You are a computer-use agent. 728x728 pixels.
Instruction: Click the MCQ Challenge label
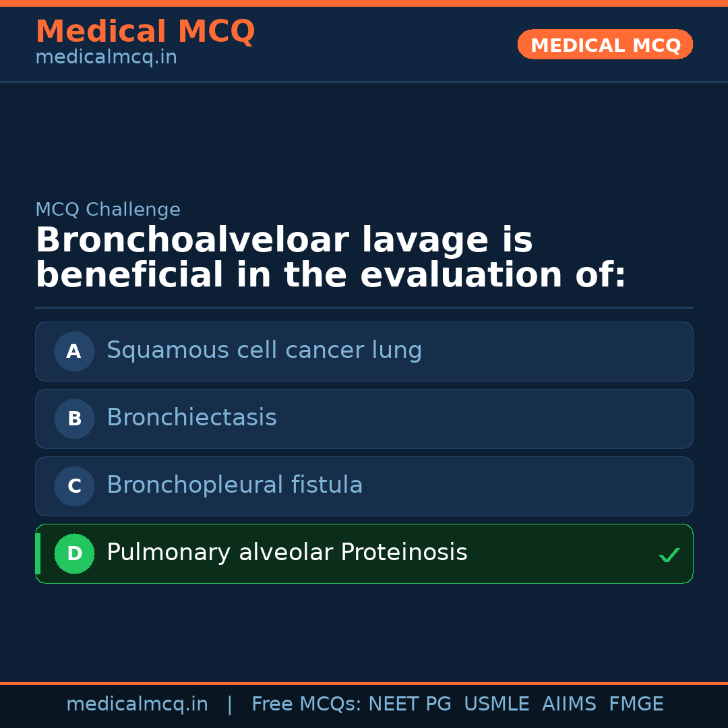pos(108,210)
